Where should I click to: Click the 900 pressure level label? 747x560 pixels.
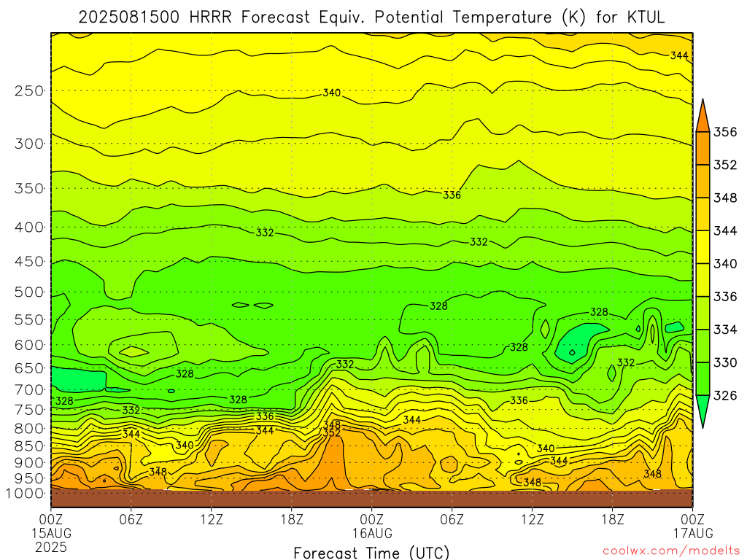coord(29,462)
